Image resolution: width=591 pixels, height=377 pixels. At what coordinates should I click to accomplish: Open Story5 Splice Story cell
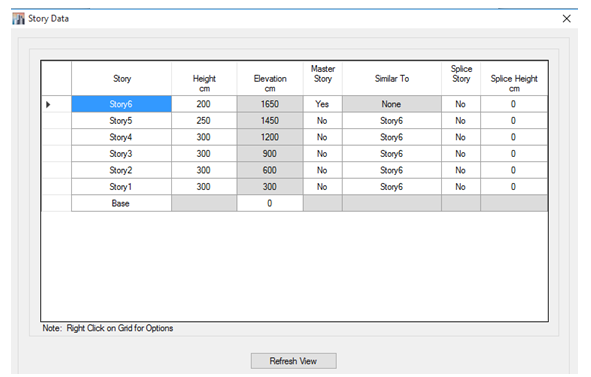461,121
